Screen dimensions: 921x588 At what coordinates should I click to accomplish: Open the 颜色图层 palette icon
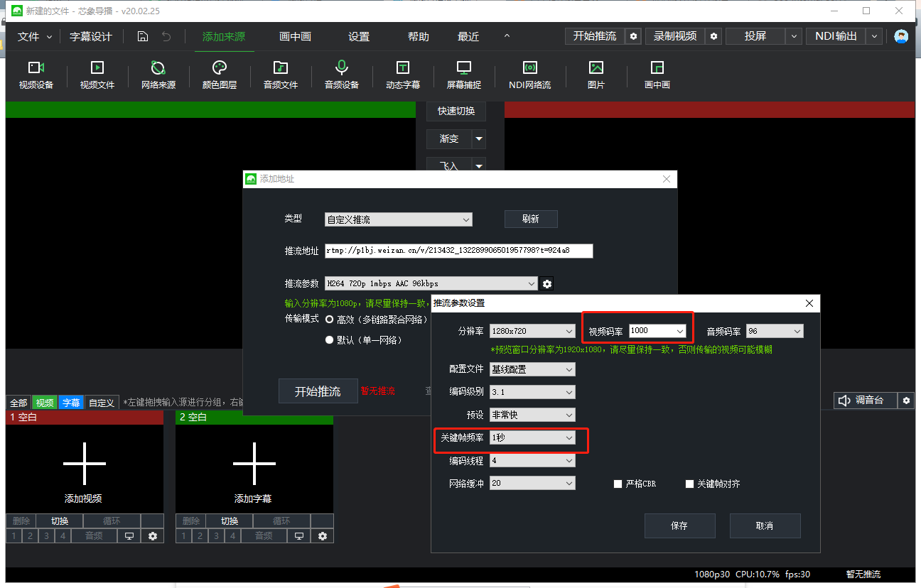coord(219,68)
